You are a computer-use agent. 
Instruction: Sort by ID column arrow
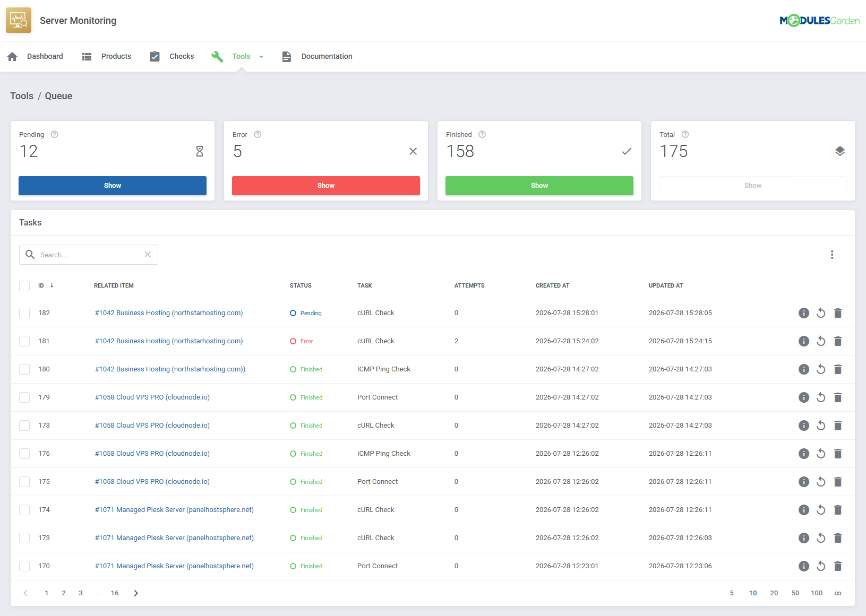point(52,285)
